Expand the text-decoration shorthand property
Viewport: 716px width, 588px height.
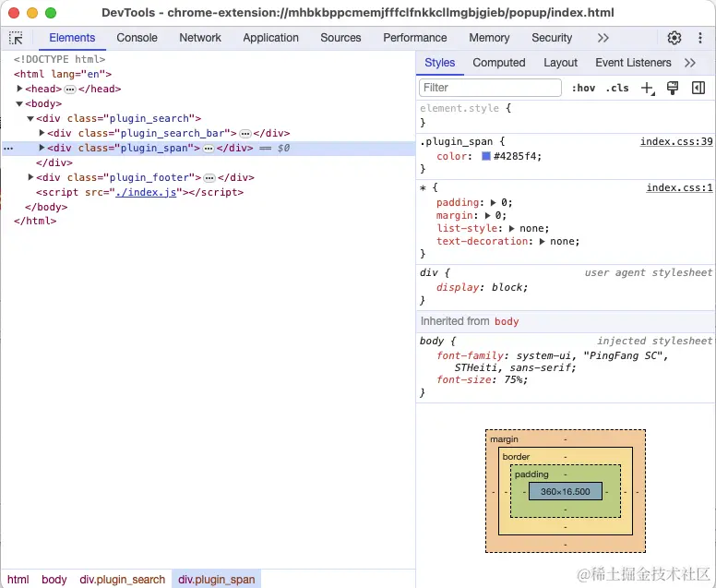[542, 241]
